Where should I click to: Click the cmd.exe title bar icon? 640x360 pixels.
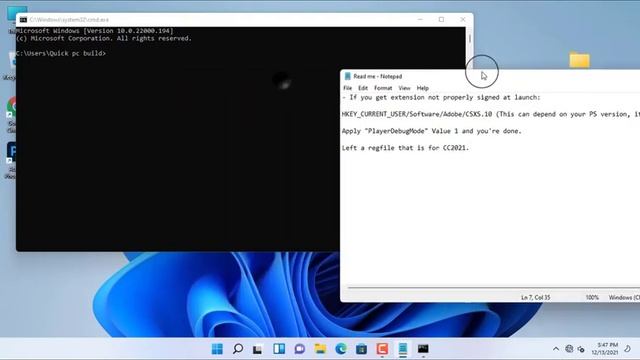click(23, 20)
